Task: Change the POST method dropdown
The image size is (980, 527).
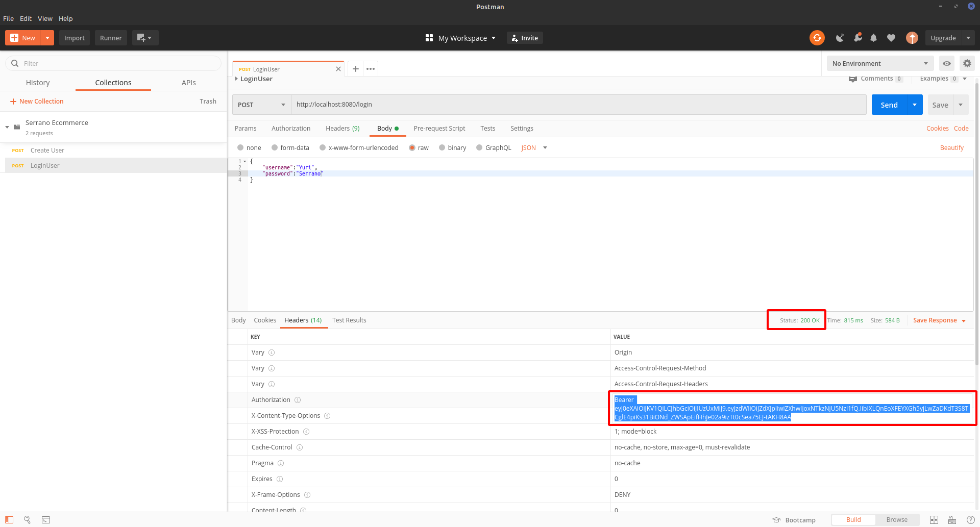Action: pos(261,105)
